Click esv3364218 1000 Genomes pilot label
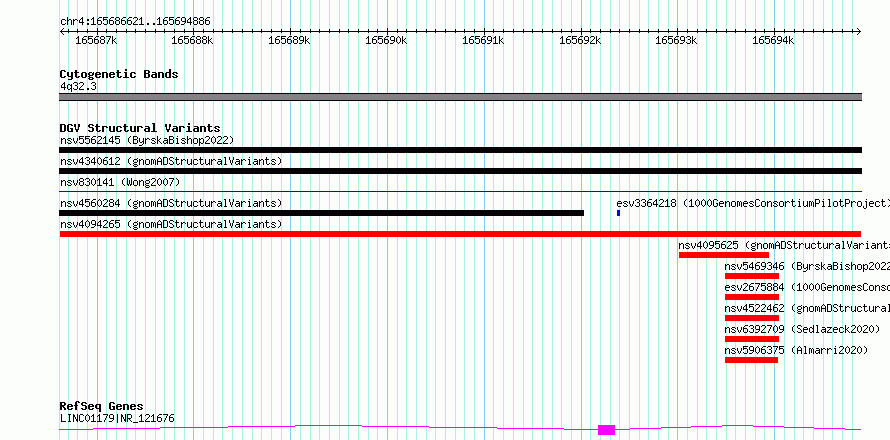 click(753, 203)
